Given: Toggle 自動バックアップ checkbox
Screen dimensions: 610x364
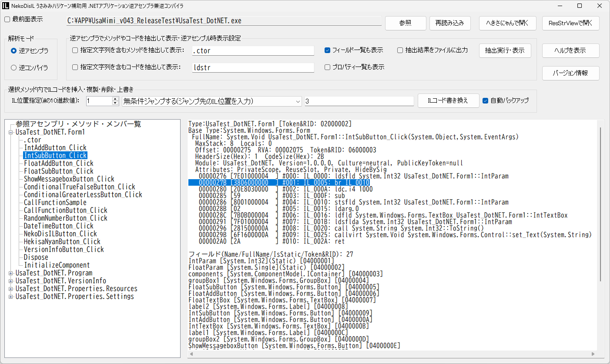Looking at the screenshot, I should [x=486, y=100].
